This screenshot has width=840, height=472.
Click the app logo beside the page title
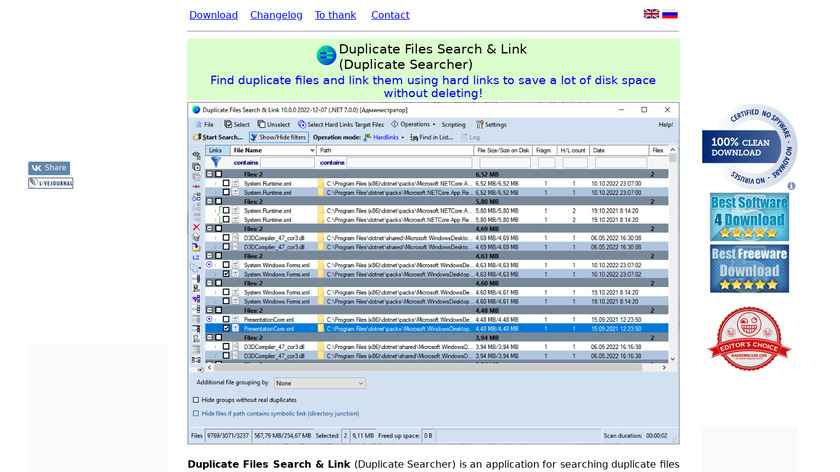326,55
